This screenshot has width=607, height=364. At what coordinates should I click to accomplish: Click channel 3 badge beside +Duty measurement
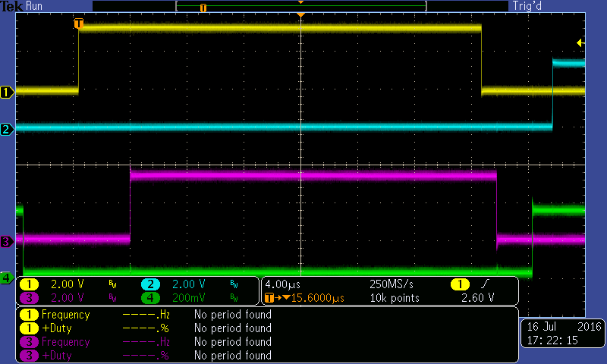pyautogui.click(x=29, y=356)
